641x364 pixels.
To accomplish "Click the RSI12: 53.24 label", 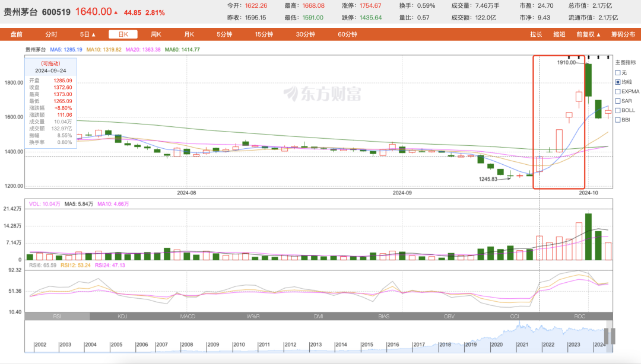I will point(75,265).
